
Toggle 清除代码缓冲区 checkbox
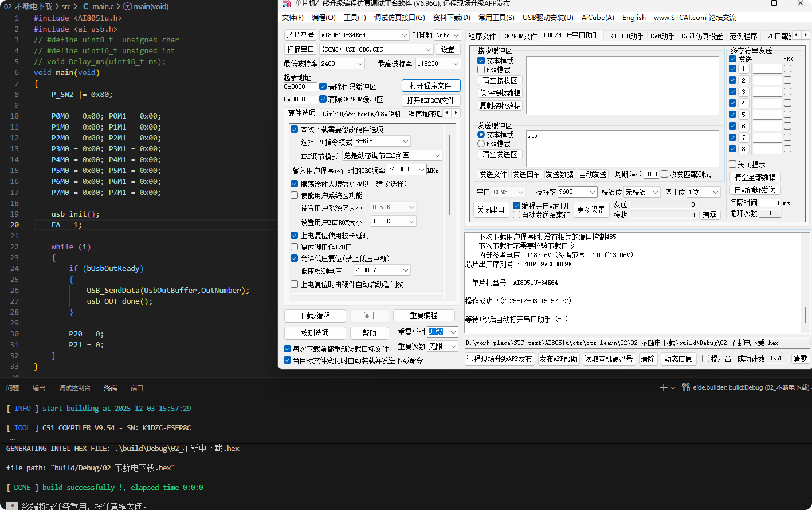tap(323, 87)
